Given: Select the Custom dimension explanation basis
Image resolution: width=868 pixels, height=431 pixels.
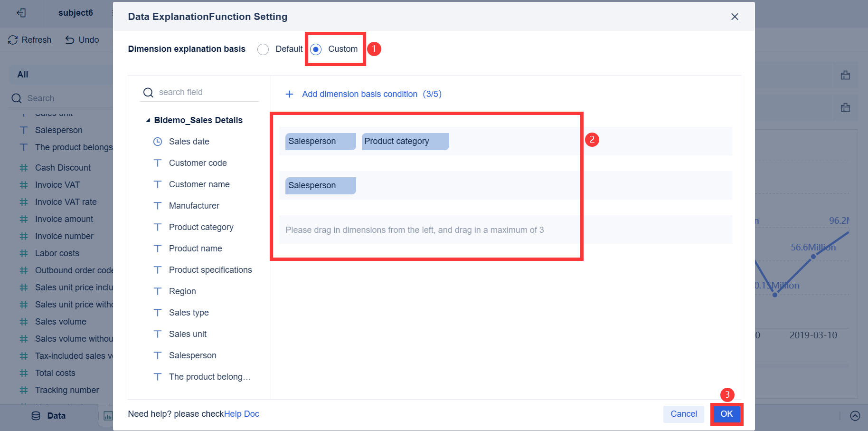Looking at the screenshot, I should [x=315, y=49].
